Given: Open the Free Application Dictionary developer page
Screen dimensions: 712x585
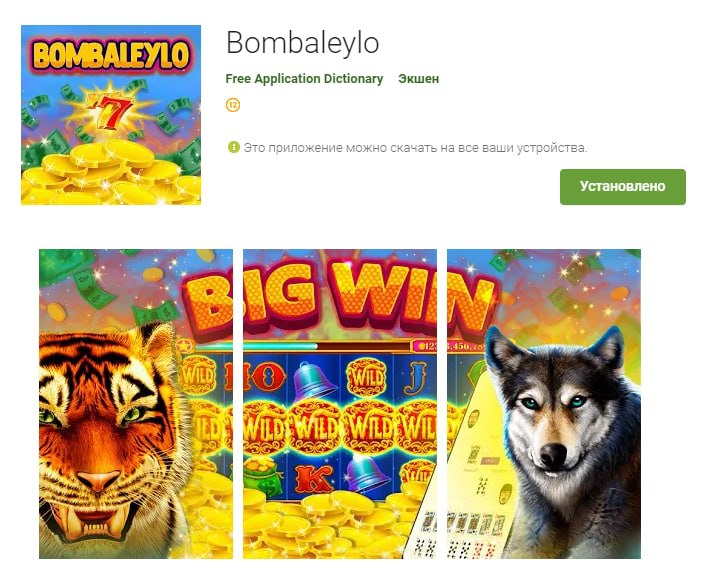Looking at the screenshot, I should (304, 79).
